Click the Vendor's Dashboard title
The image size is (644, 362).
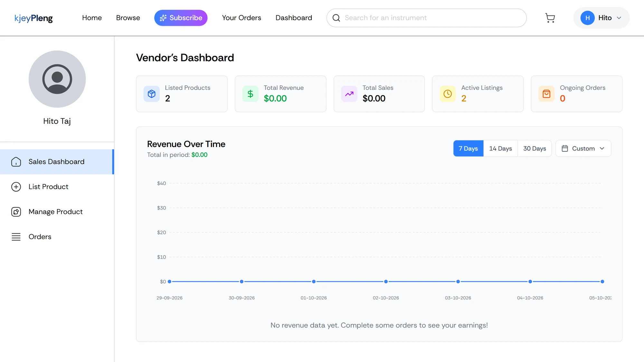click(x=185, y=58)
